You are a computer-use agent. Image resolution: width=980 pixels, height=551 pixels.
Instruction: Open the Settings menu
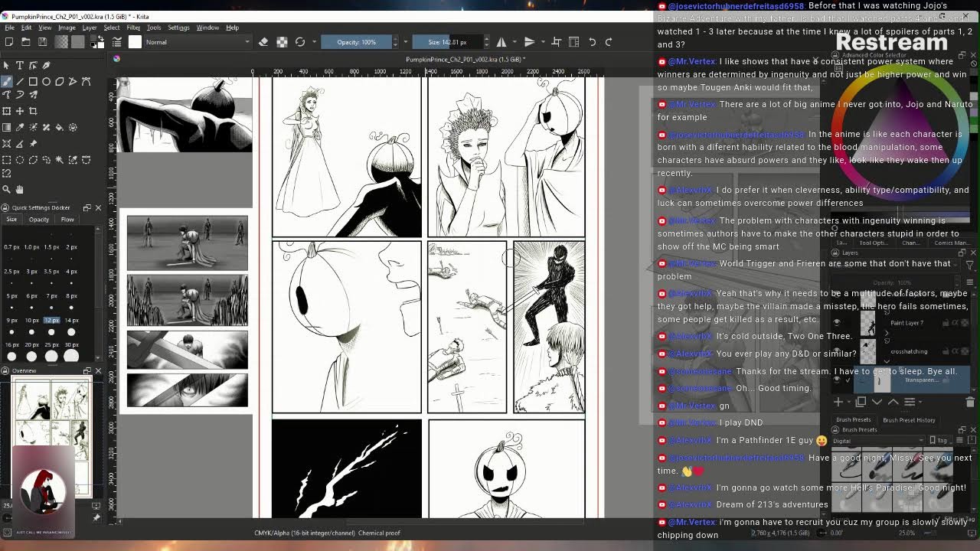tap(178, 28)
